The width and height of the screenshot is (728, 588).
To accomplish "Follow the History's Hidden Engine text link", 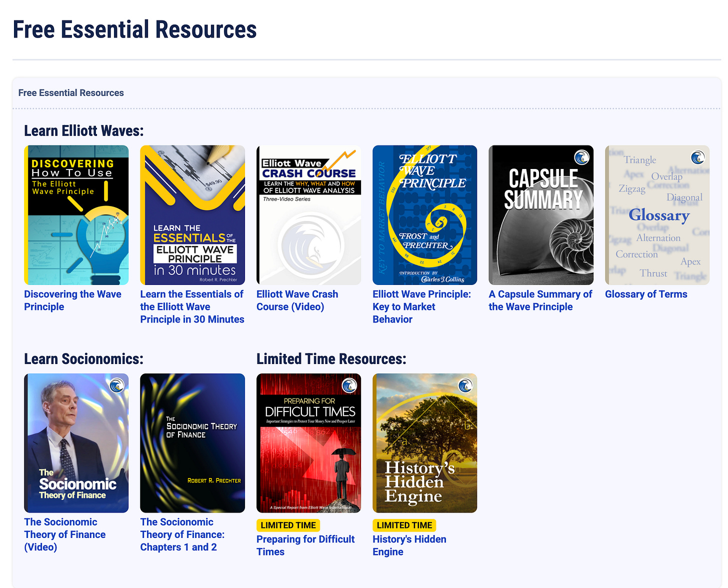I will pyautogui.click(x=409, y=545).
